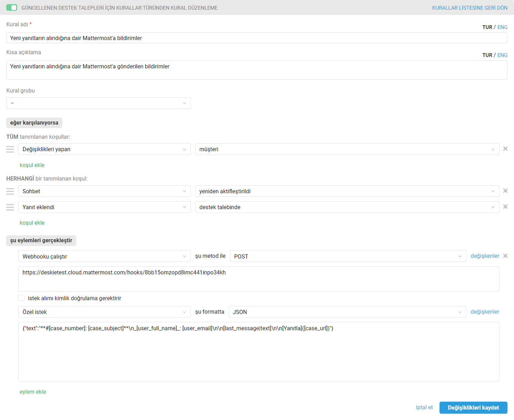Remove the Değişiklikleri yapan condition

(505, 149)
